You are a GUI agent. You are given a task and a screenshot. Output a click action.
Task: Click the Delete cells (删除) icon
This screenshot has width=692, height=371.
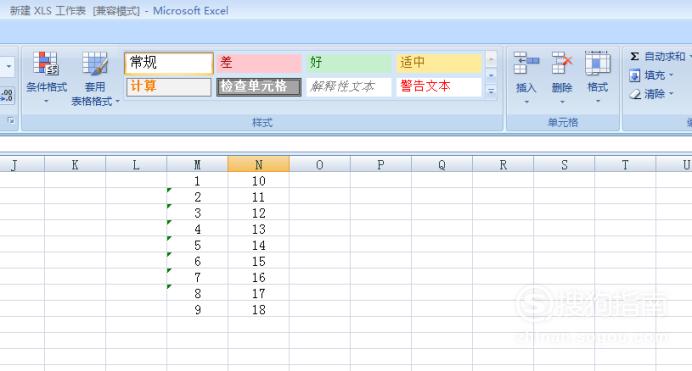tap(562, 64)
